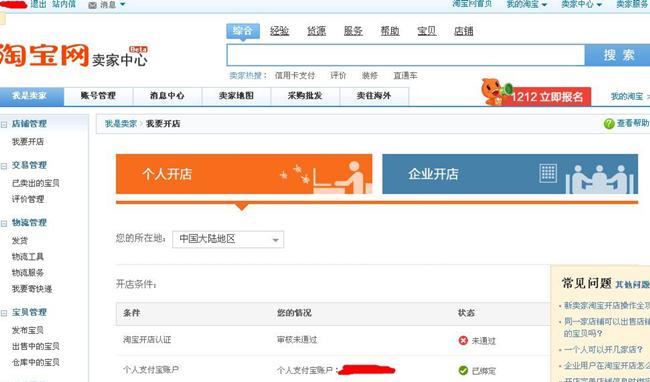The height and width of the screenshot is (382, 650).
Task: Click the 1212 立即报名 banner button
Action: point(547,97)
